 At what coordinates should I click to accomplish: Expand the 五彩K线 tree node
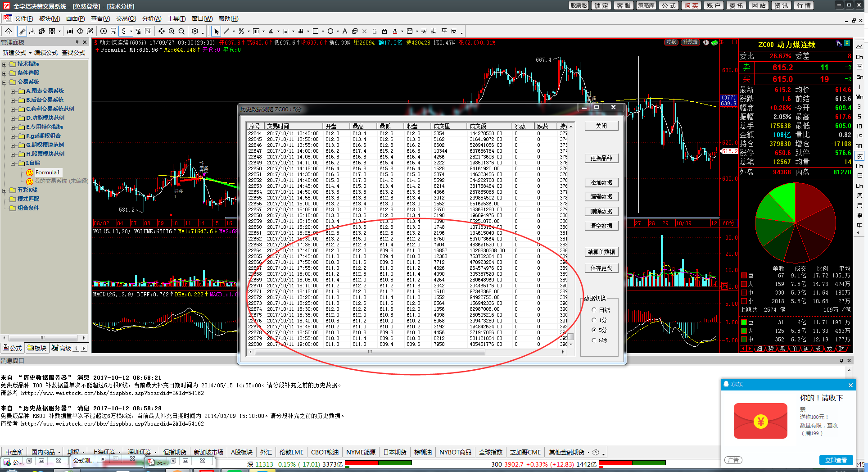click(5, 190)
